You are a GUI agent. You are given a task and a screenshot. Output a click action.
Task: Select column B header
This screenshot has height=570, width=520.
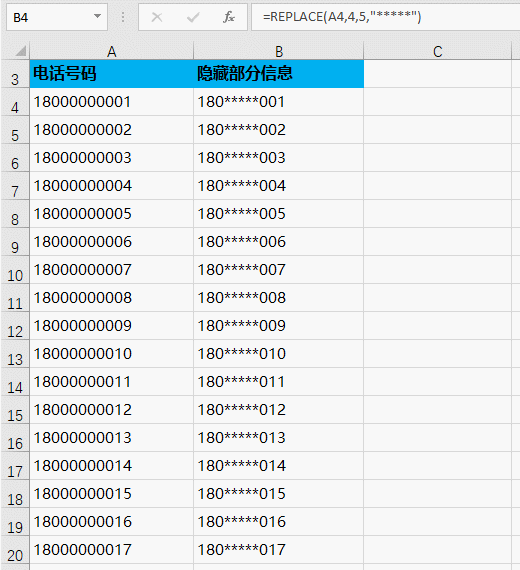click(x=279, y=52)
